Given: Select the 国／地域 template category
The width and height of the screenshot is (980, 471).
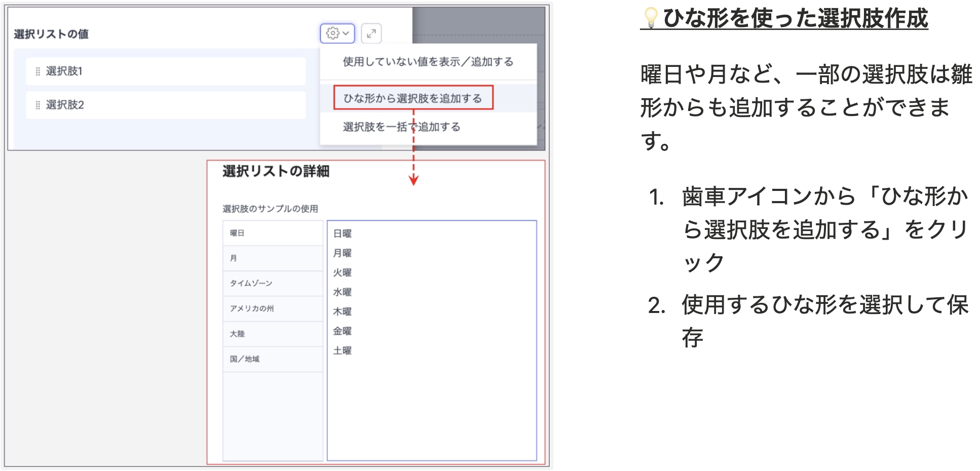Looking at the screenshot, I should pyautogui.click(x=273, y=359).
